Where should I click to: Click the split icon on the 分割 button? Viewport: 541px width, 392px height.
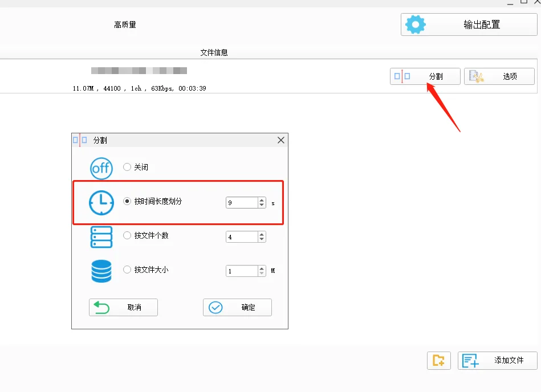pos(402,76)
